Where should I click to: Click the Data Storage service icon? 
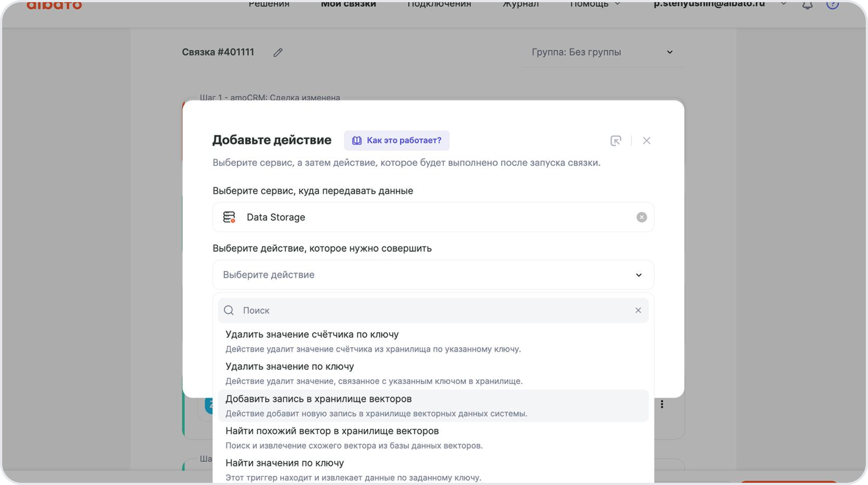click(229, 217)
